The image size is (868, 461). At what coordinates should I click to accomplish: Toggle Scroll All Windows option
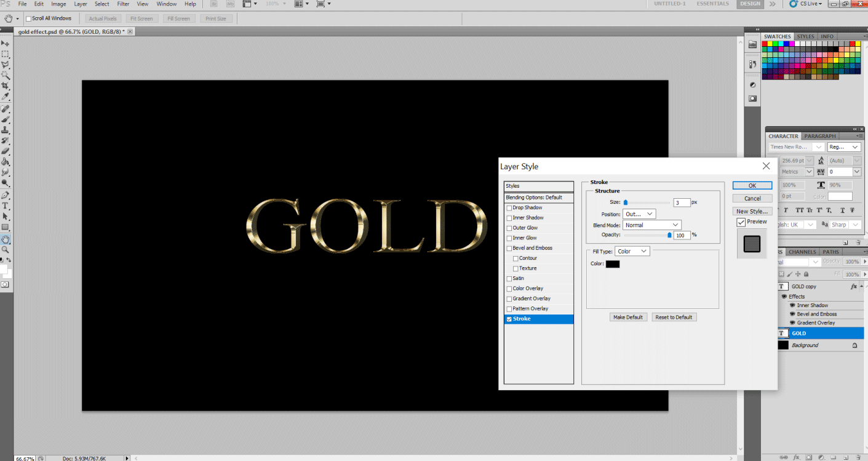point(28,18)
